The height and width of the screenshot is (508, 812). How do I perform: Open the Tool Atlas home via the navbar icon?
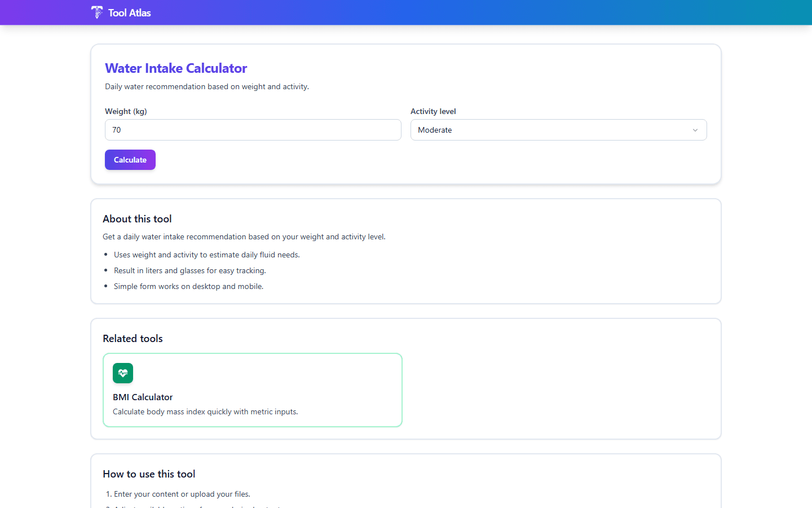click(96, 12)
